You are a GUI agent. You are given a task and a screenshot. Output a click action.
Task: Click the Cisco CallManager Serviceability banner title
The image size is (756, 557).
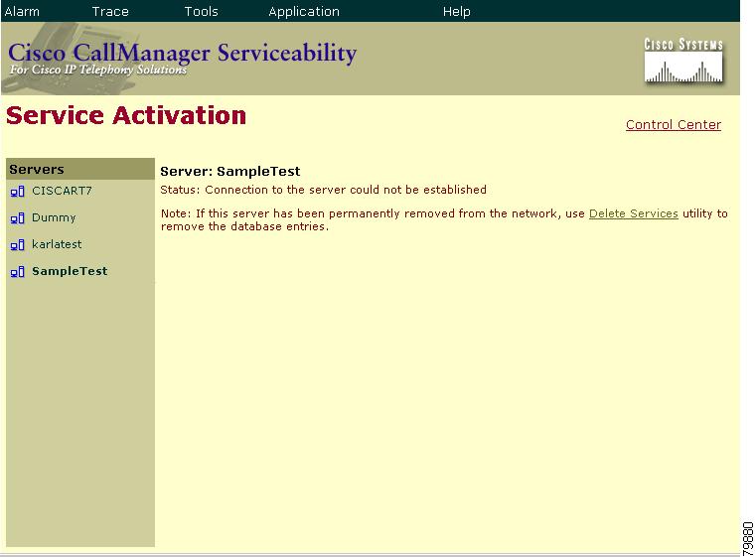(x=182, y=53)
